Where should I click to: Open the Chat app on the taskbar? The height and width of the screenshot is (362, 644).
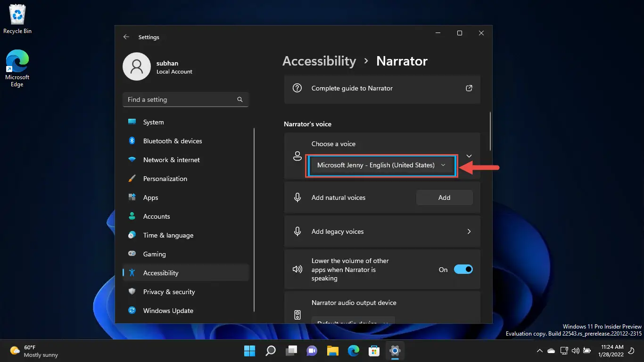312,351
